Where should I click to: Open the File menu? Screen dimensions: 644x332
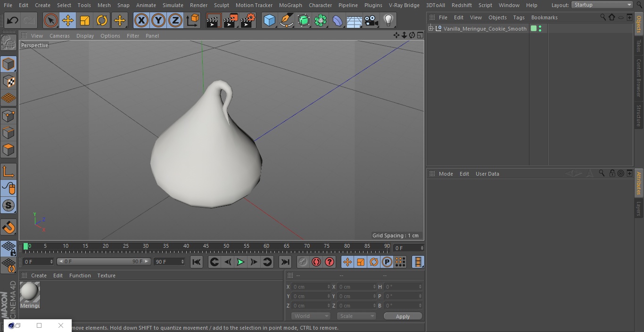pyautogui.click(x=8, y=5)
